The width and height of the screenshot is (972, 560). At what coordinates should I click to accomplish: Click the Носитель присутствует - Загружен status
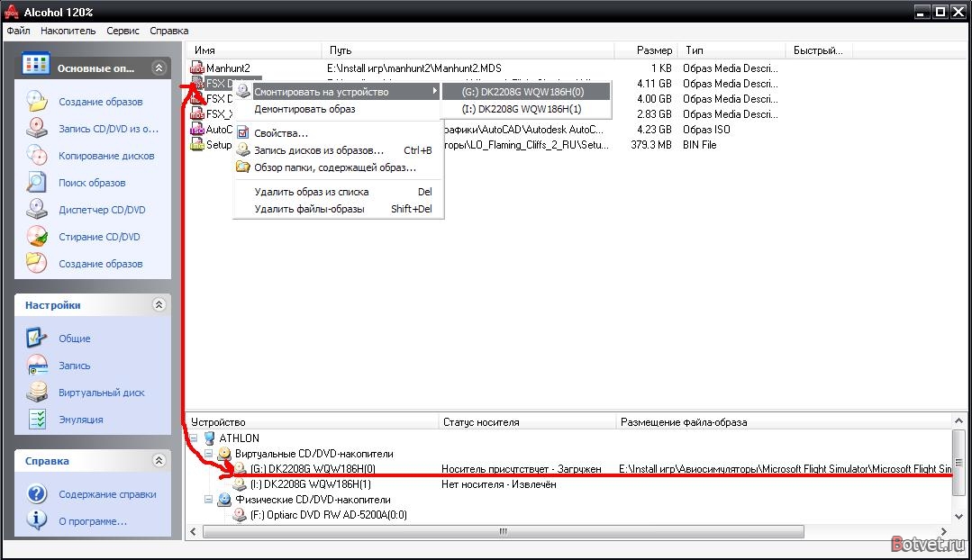[x=522, y=469]
